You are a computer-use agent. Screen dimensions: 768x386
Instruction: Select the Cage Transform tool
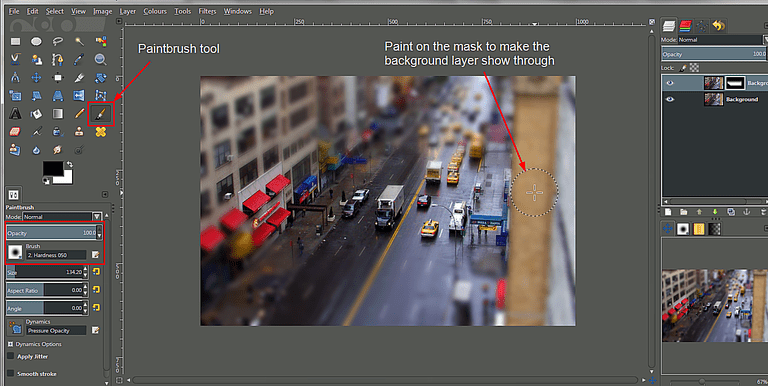tap(101, 96)
